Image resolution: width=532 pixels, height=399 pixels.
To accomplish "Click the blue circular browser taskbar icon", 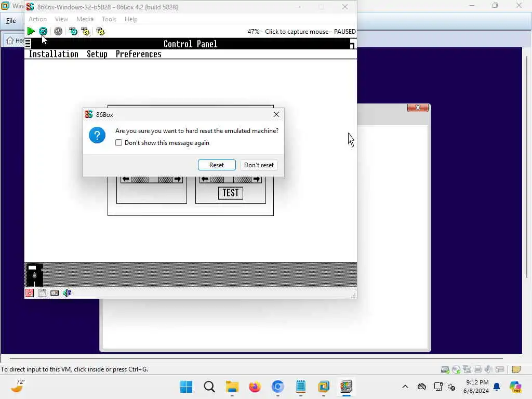I will pyautogui.click(x=277, y=387).
